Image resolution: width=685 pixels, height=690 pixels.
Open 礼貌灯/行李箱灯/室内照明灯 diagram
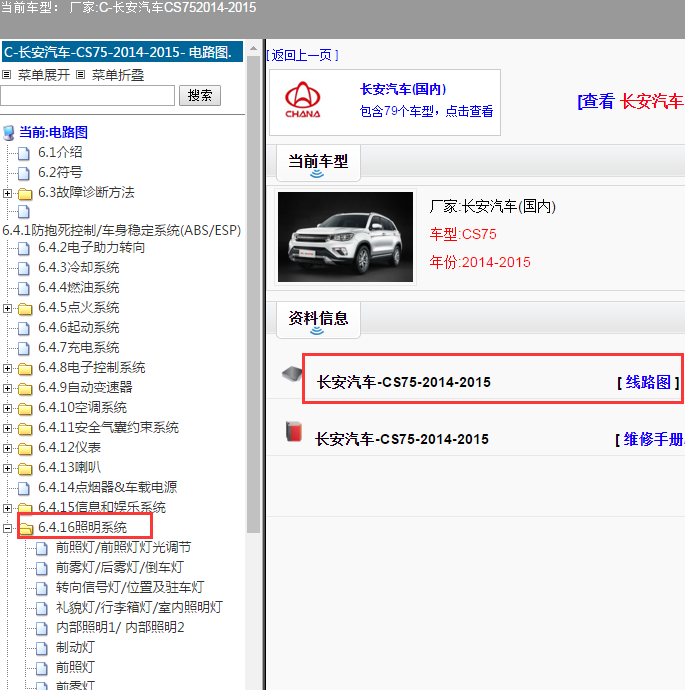(x=139, y=607)
